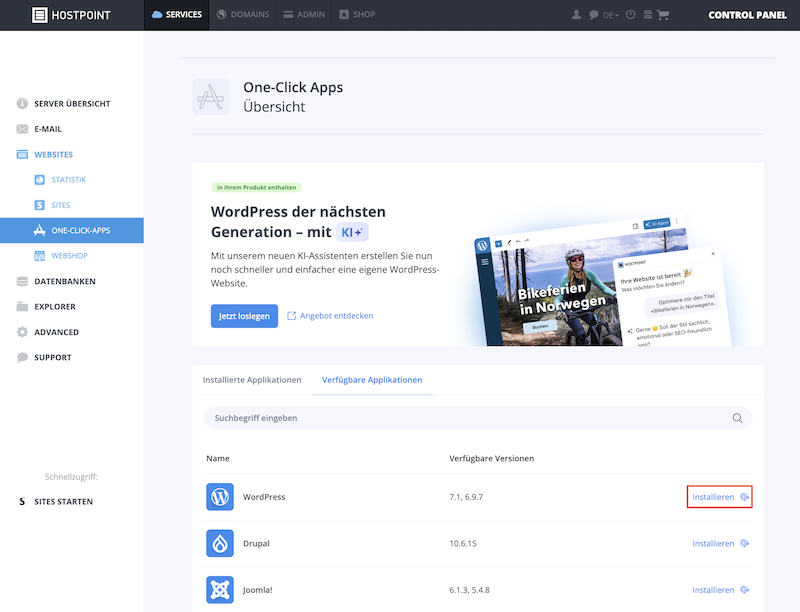
Task: Click the power logout icon
Action: point(631,14)
